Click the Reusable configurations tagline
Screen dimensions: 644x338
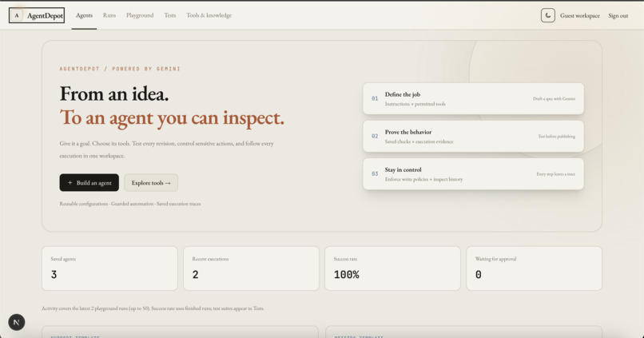(x=130, y=204)
